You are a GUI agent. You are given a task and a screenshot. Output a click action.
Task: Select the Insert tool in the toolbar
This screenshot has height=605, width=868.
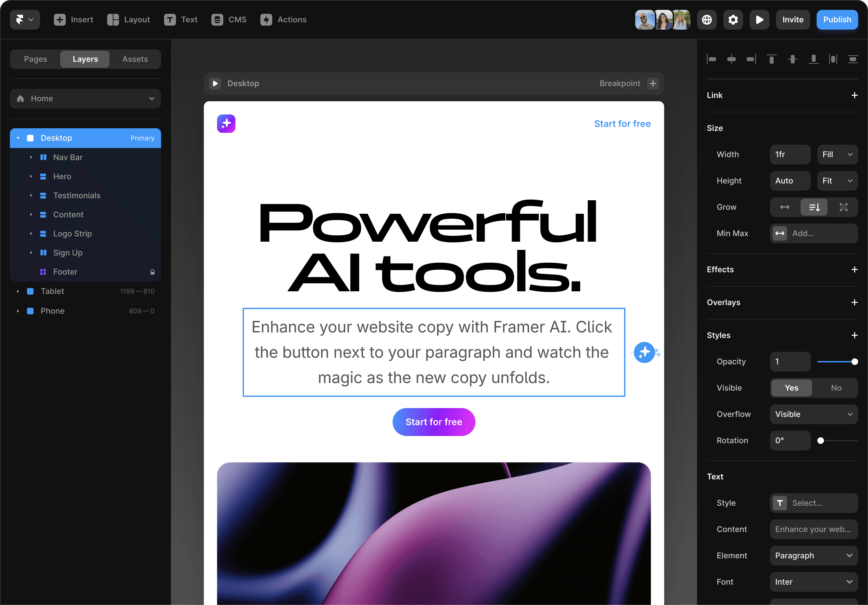(74, 20)
